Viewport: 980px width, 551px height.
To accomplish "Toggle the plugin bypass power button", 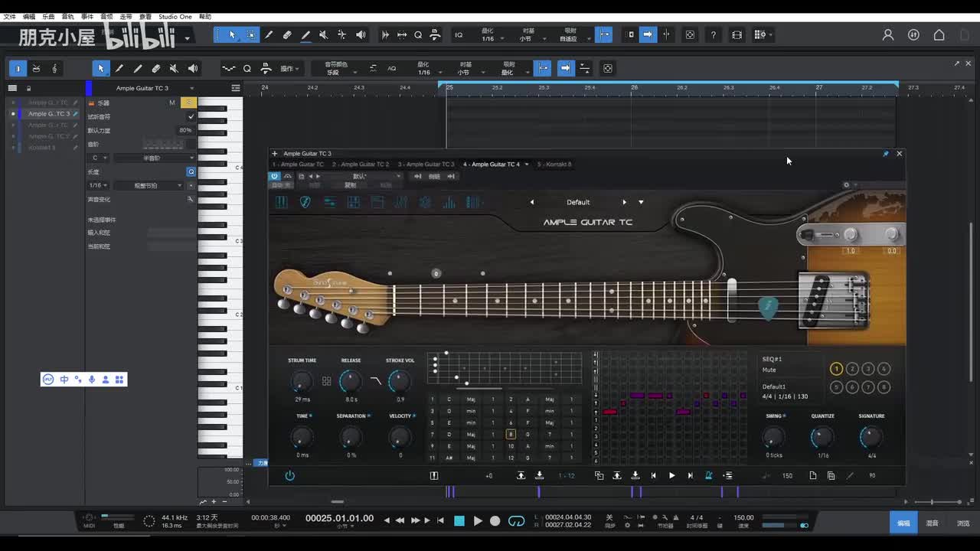I will click(x=274, y=176).
